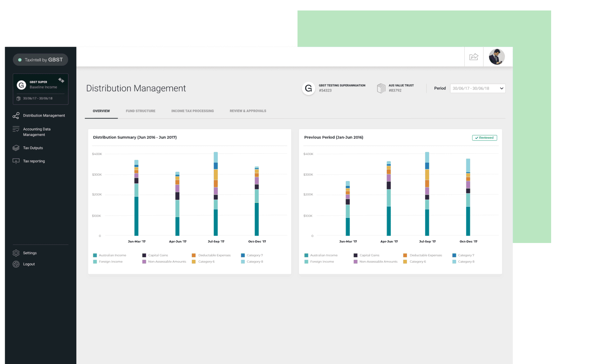The image size is (595, 364).
Task: Click the Settings gear icon
Action: [x=16, y=253]
